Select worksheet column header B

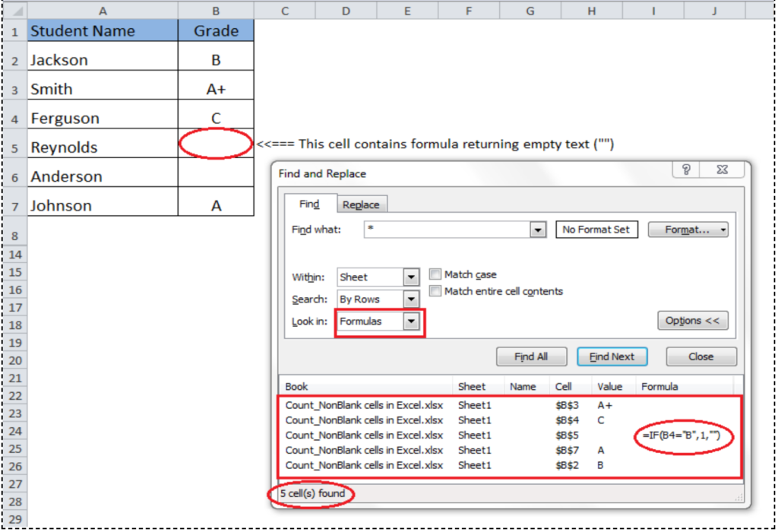click(215, 10)
